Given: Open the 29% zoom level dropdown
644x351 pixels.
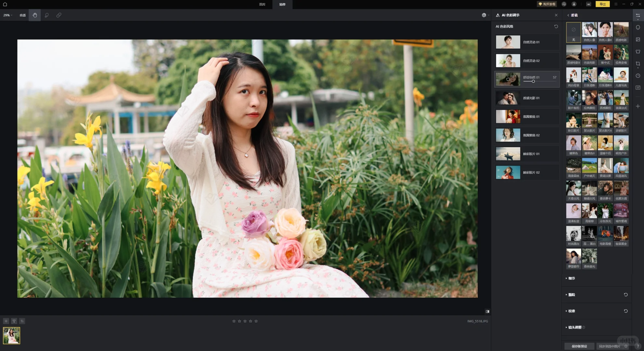Looking at the screenshot, I should click(x=8, y=15).
